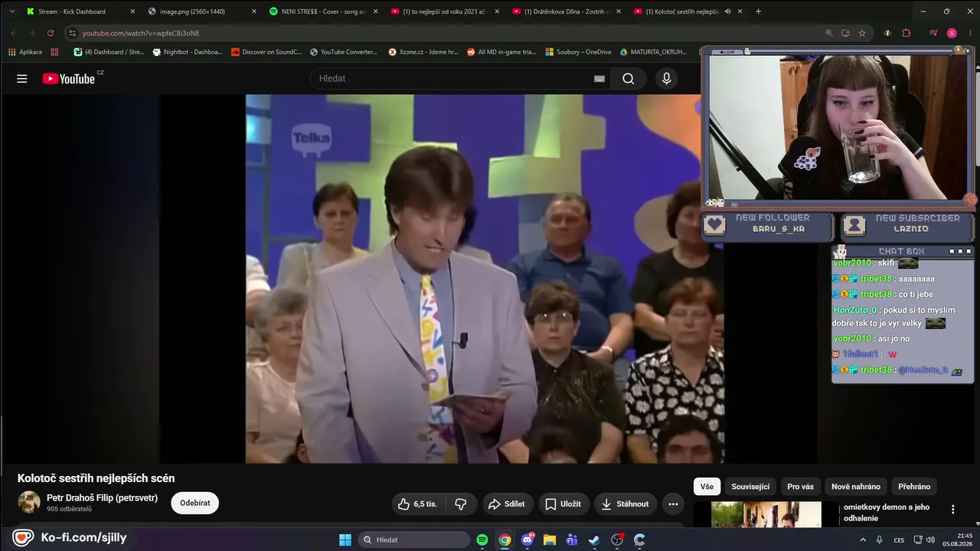Open browser zoom magnifier in address bar
The height and width of the screenshot is (551, 980).
828,34
